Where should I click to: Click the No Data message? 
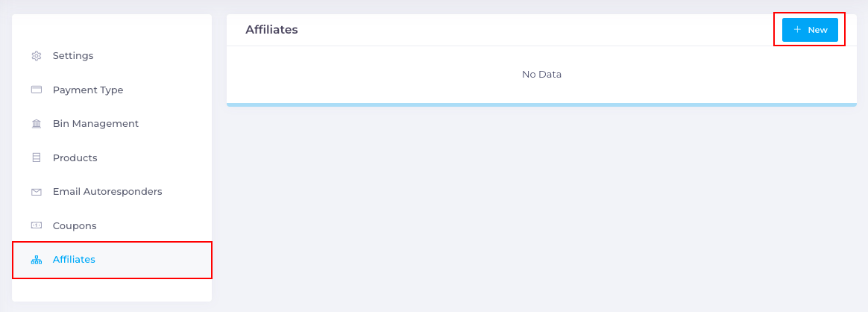click(542, 74)
